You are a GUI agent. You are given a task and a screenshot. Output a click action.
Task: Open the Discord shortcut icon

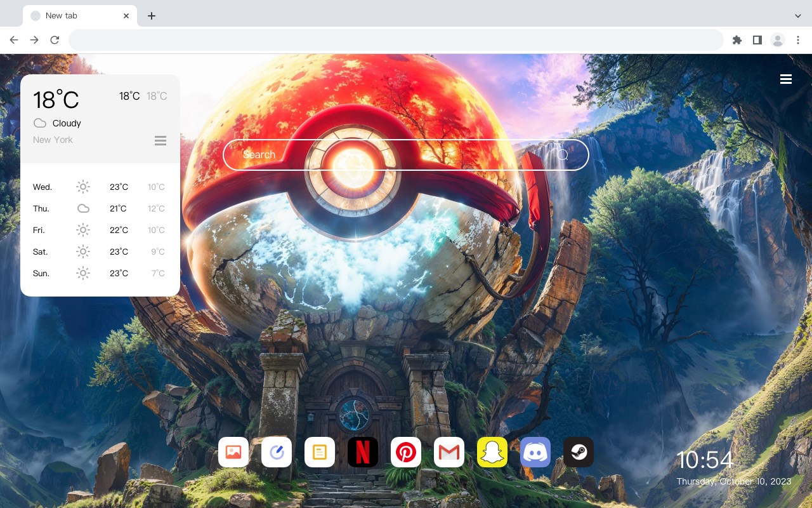[x=535, y=452]
